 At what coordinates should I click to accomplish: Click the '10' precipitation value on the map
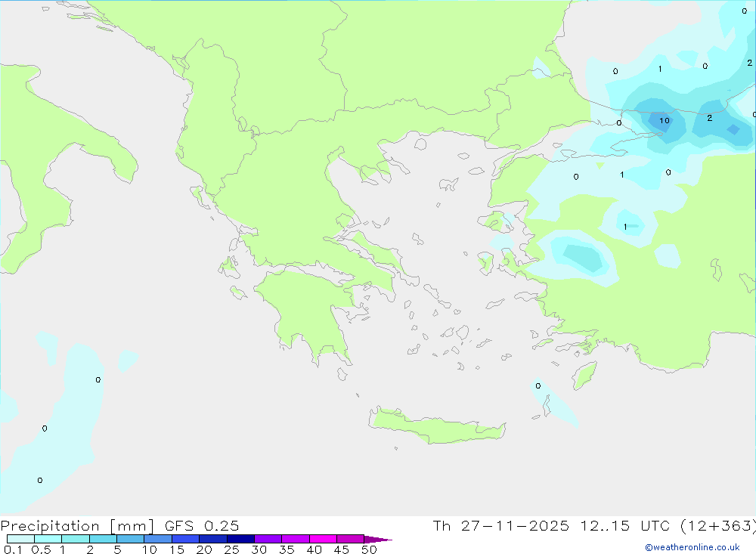(x=665, y=120)
